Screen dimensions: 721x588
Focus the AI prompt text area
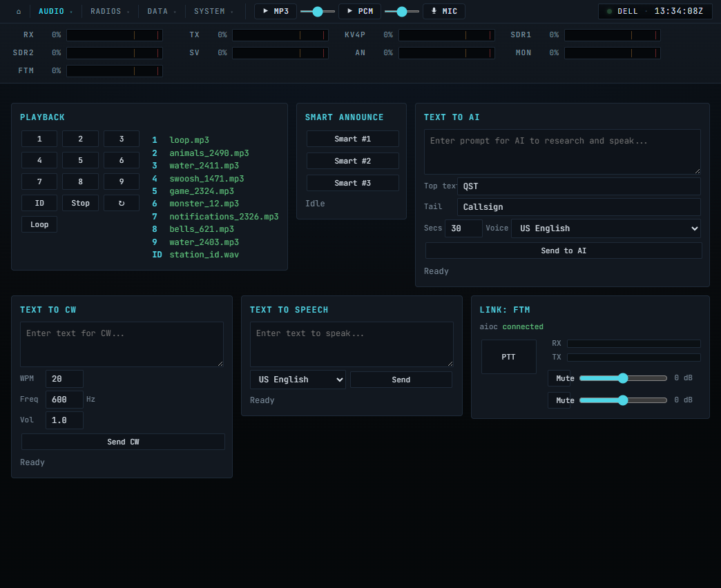(x=562, y=152)
